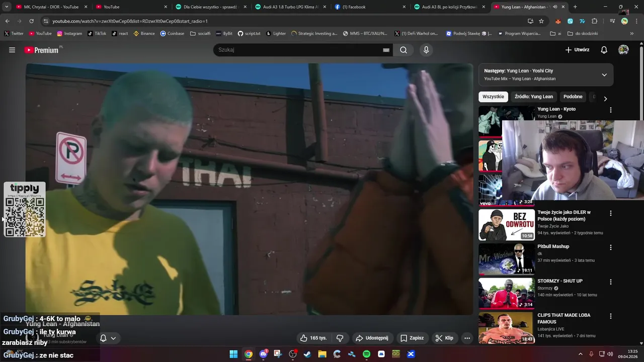
Task: Select the Wszystkie filter chip
Action: pos(493,97)
